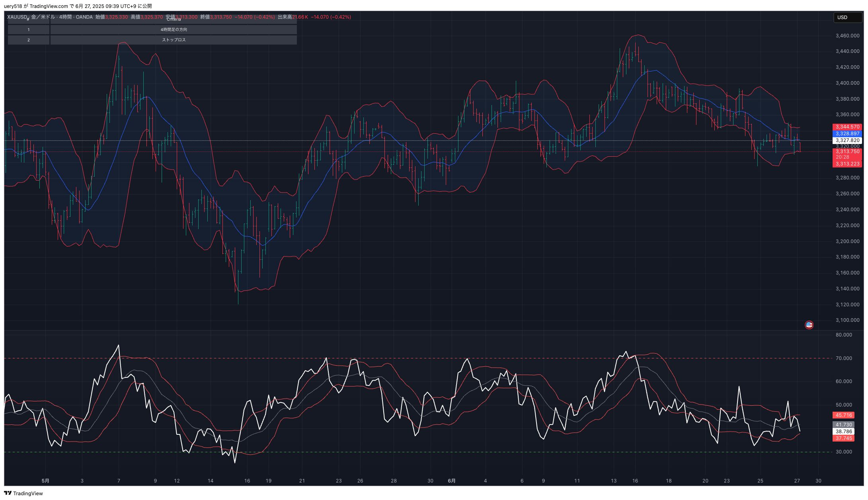Click the ストップロス table cell
The height and width of the screenshot is (500, 868).
click(x=174, y=40)
